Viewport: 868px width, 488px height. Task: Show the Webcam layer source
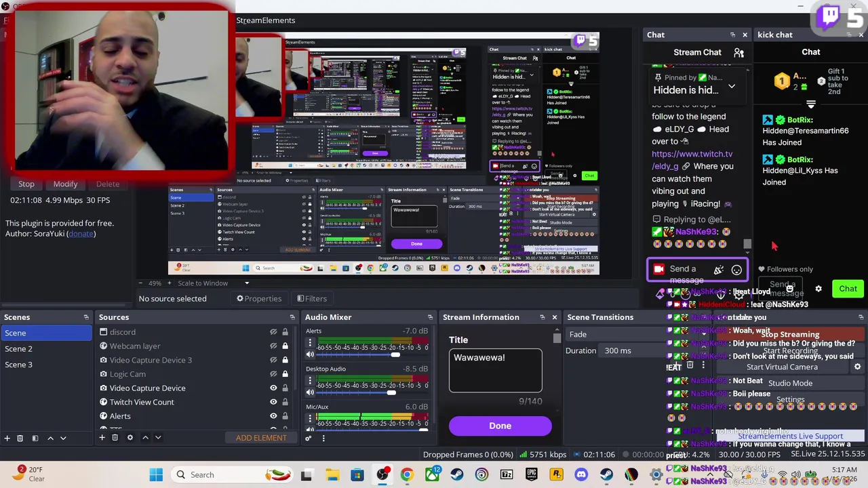(273, 346)
